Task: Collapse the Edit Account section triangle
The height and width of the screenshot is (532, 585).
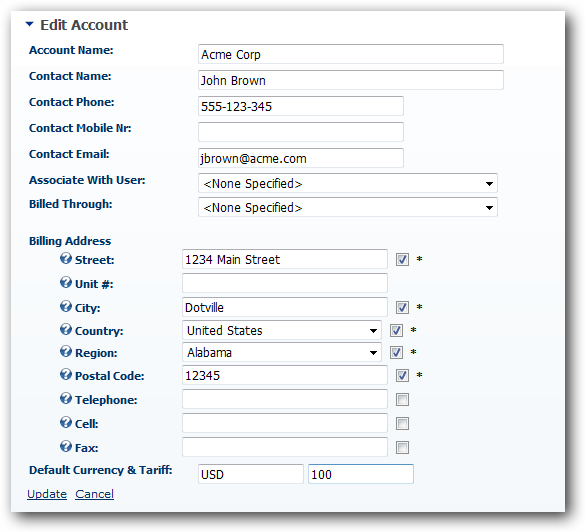Action: pyautogui.click(x=29, y=24)
